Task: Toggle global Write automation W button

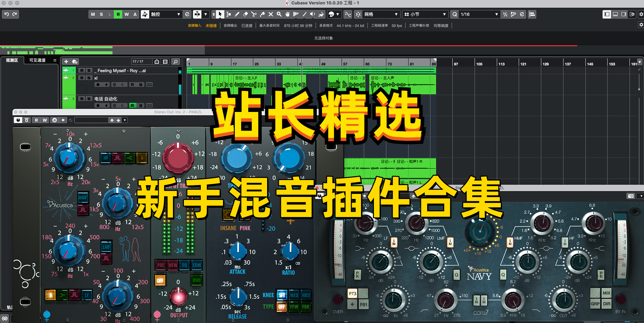Action: pos(127,14)
